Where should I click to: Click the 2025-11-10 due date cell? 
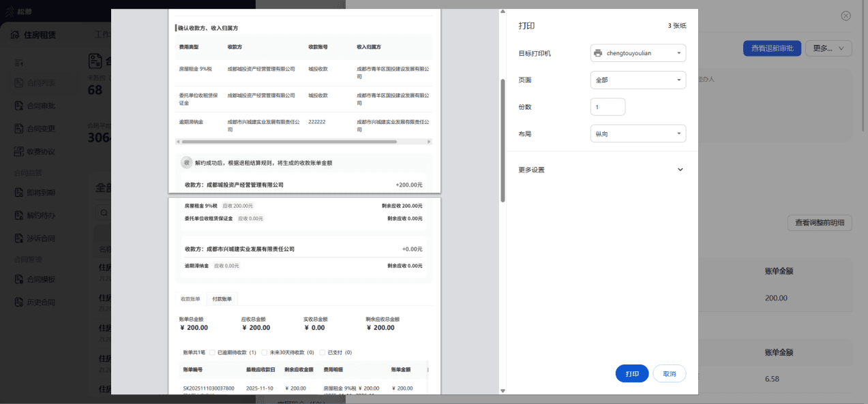[260, 388]
